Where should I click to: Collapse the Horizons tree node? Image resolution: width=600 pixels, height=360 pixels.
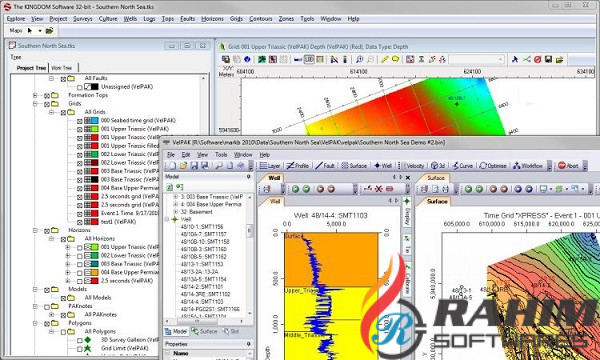pyautogui.click(x=35, y=230)
